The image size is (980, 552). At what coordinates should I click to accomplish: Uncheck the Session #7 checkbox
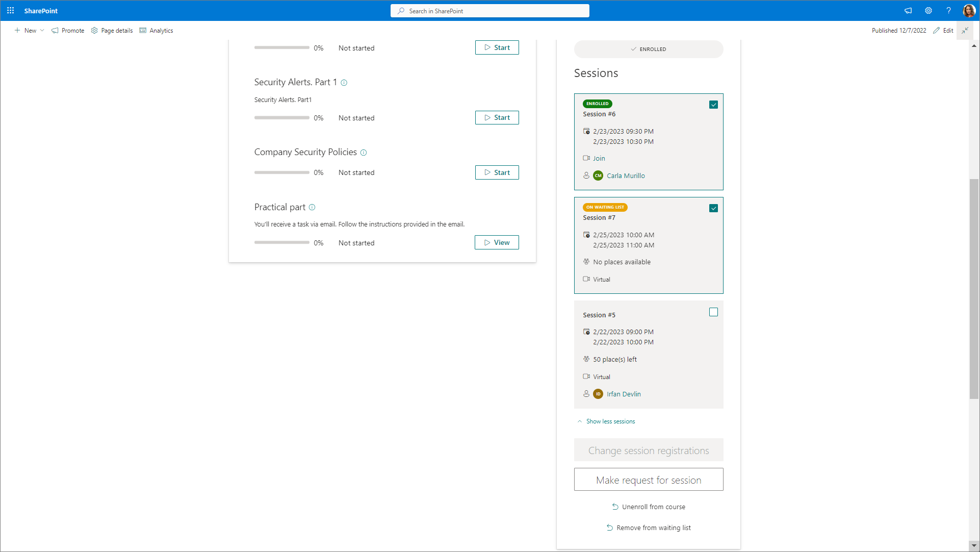click(713, 208)
